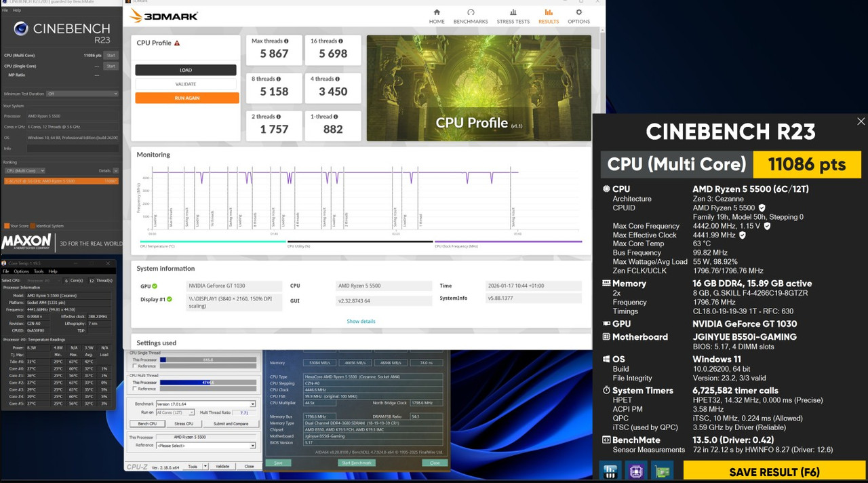This screenshot has height=483, width=868.
Task: Click Submit and Compare in CPU-Z
Action: point(231,423)
